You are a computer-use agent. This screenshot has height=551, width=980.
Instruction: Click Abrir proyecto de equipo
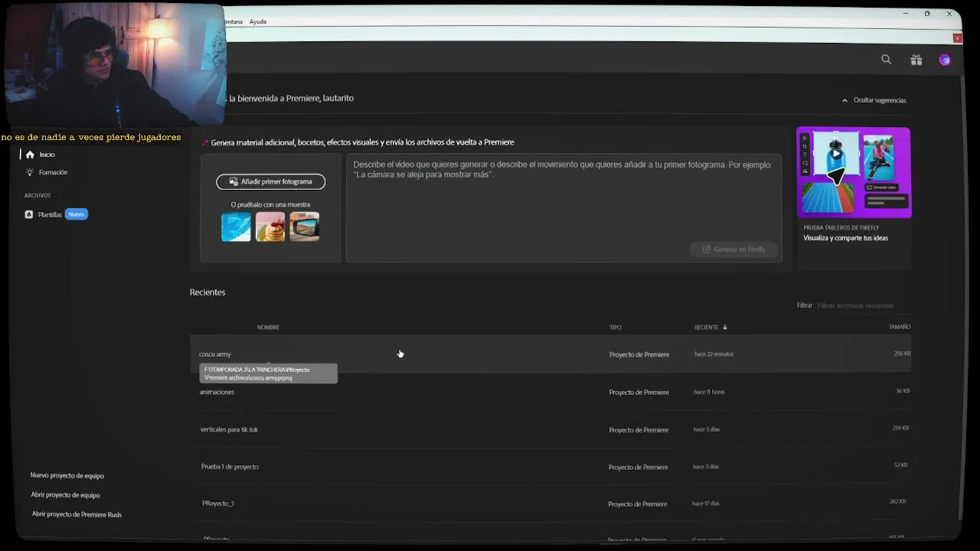65,495
